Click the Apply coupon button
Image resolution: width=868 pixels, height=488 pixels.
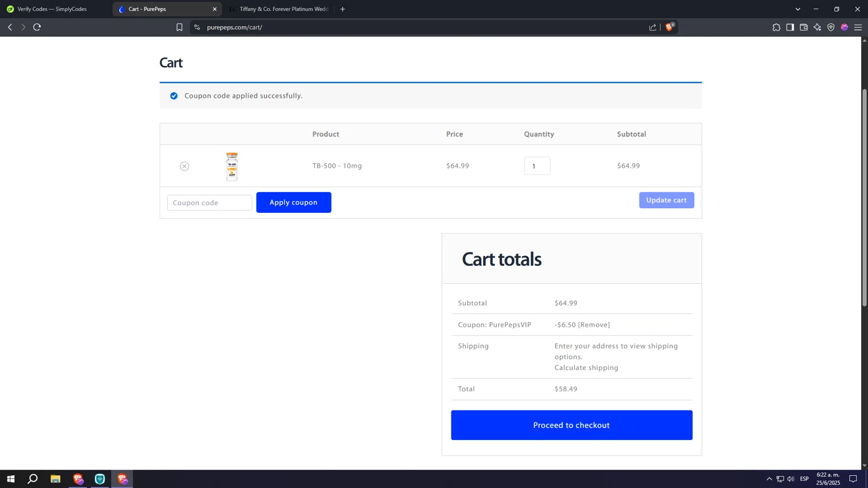293,202
